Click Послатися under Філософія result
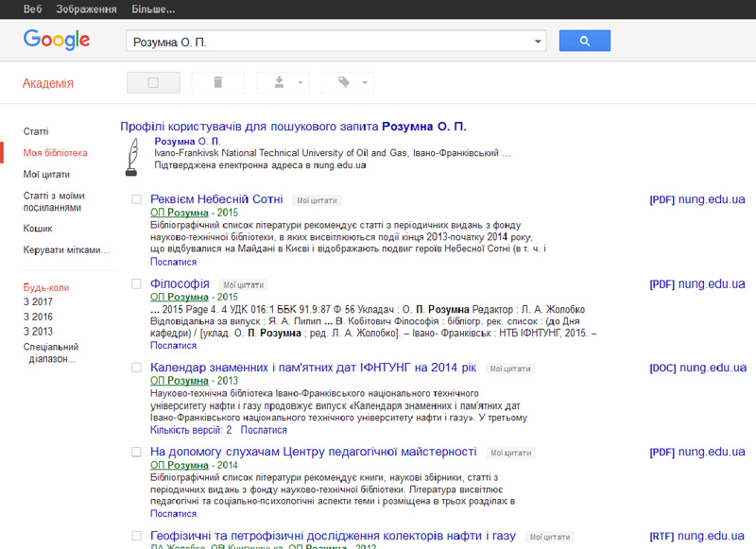 tap(174, 346)
